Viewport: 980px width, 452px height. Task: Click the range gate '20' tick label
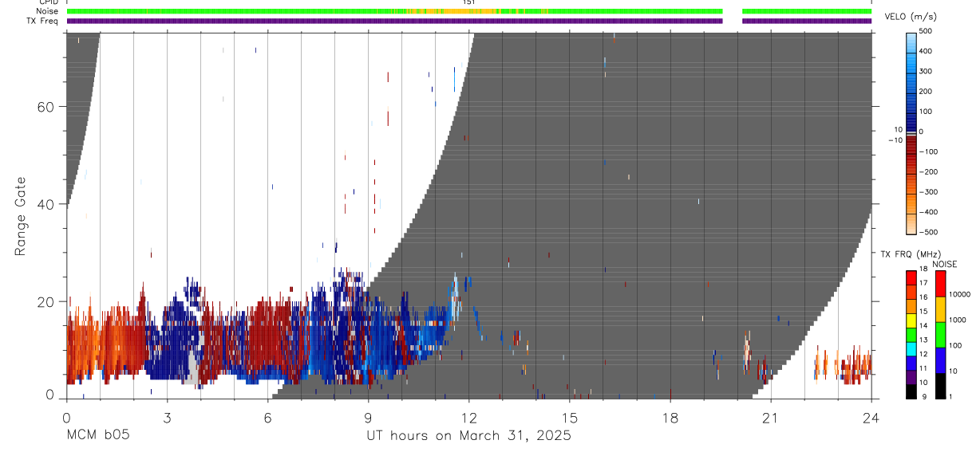(44, 301)
